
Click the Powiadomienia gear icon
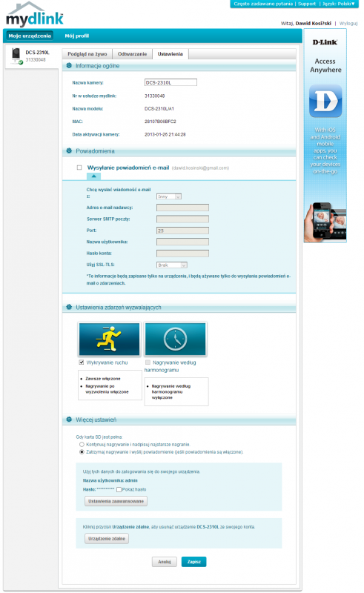tap(69, 151)
